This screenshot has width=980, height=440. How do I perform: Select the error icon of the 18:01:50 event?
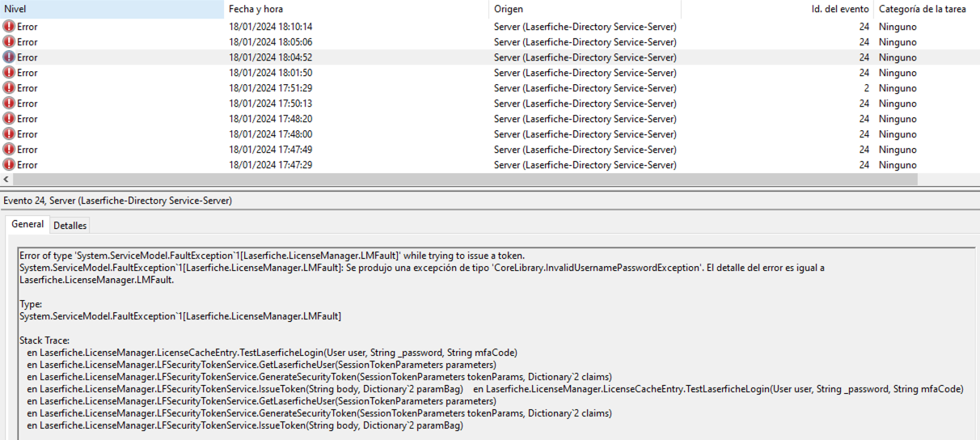coord(9,73)
